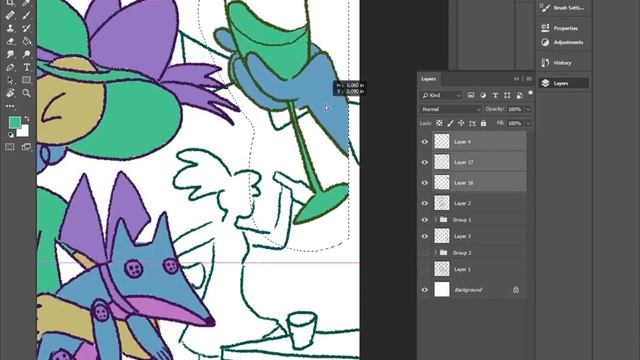Lock all layer attributes

click(x=483, y=123)
